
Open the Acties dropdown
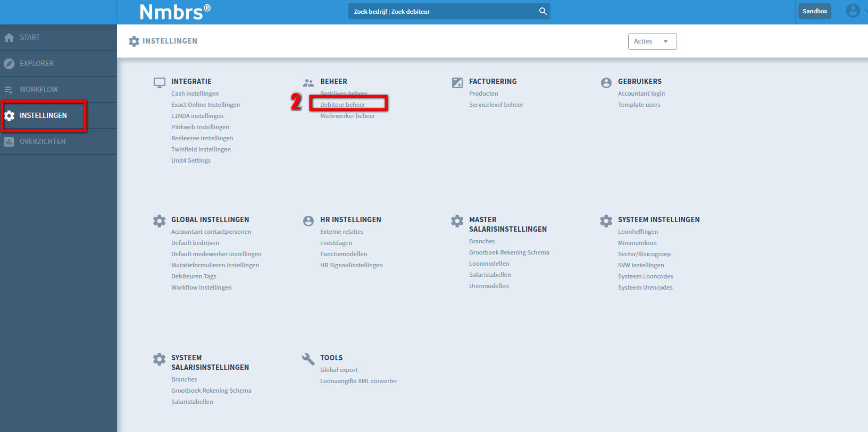pos(652,41)
